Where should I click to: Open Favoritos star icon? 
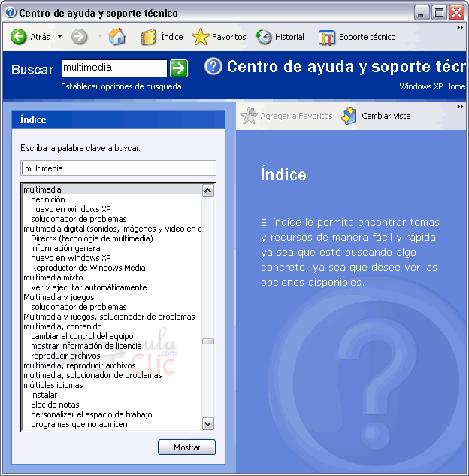click(x=200, y=37)
